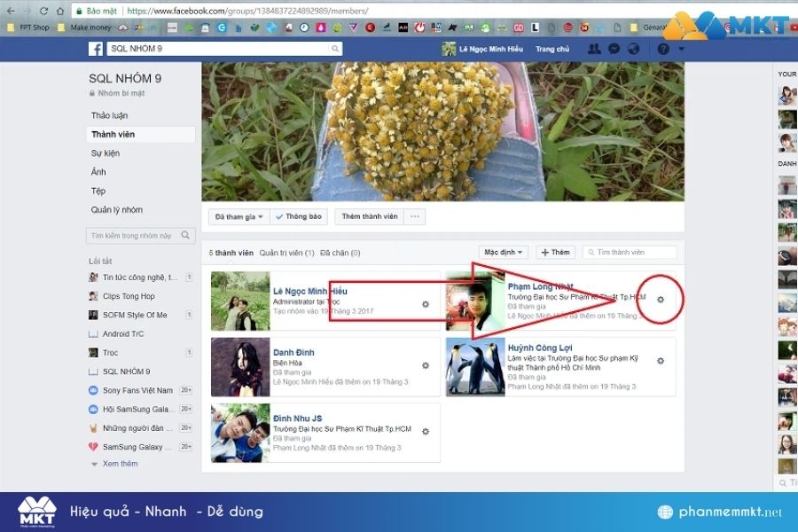Toggle Thông báo notifications button

[x=299, y=217]
